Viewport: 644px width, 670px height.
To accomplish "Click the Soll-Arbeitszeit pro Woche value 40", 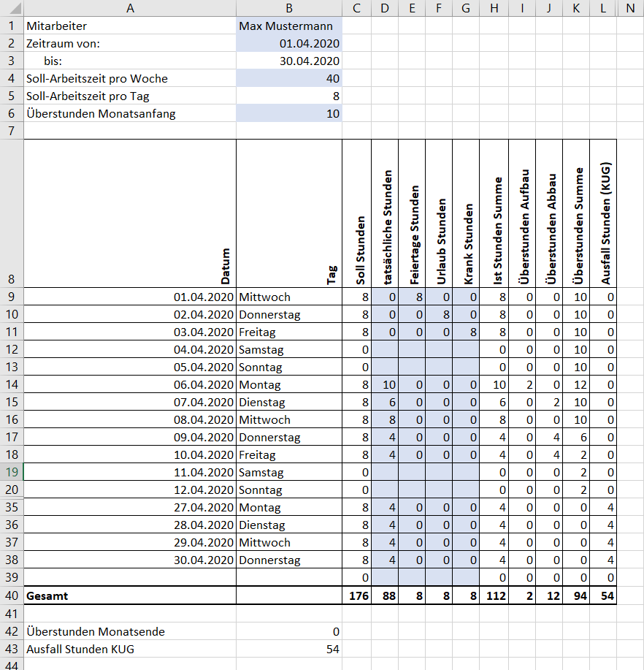I will 289,78.
